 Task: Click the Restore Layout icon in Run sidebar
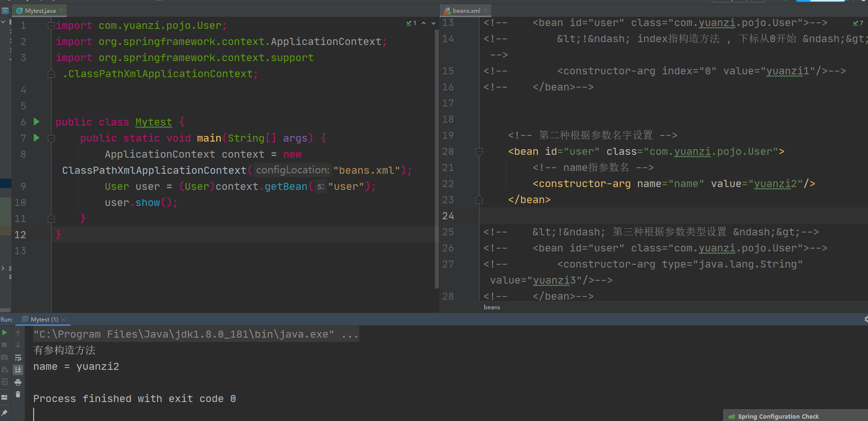point(5,397)
